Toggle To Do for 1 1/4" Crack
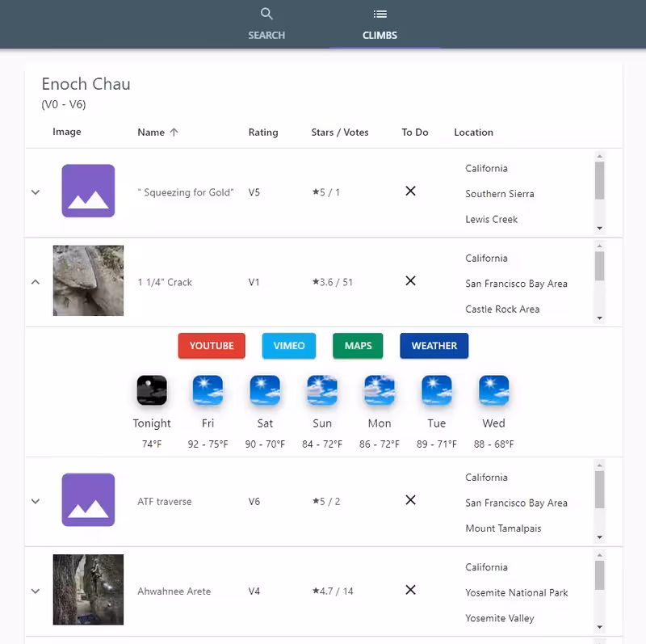The width and height of the screenshot is (646, 644). [410, 281]
